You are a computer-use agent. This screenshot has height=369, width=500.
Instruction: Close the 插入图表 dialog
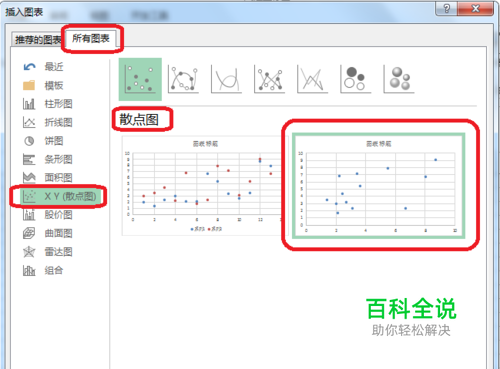(476, 8)
